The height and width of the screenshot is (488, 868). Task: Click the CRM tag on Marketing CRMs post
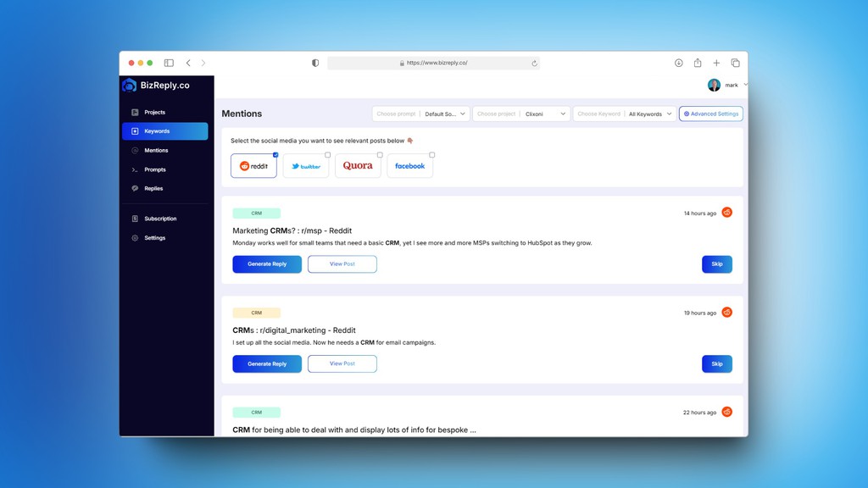click(x=256, y=213)
